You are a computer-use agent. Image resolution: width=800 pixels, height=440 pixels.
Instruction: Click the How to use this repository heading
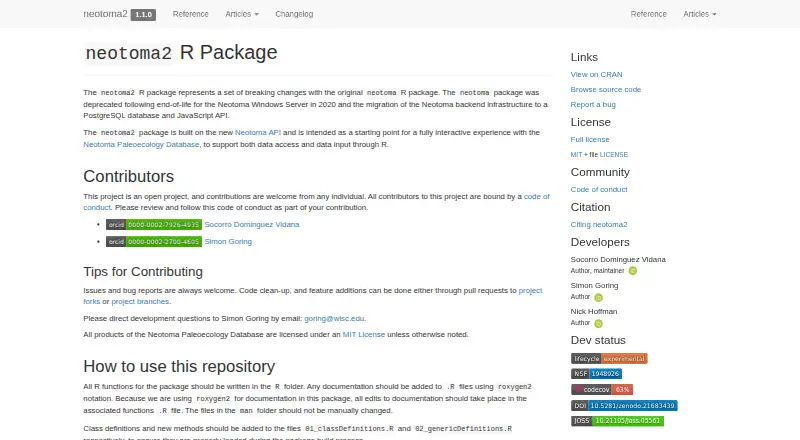[179, 366]
